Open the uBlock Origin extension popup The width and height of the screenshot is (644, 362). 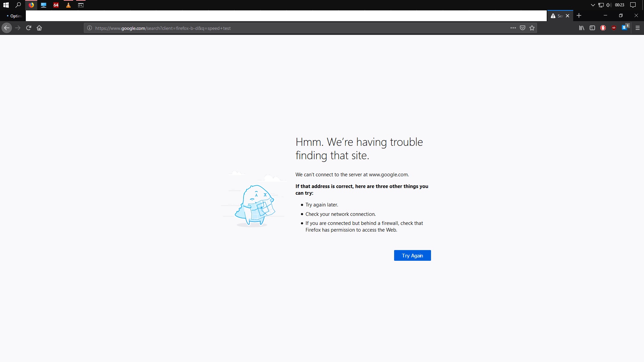(x=614, y=28)
